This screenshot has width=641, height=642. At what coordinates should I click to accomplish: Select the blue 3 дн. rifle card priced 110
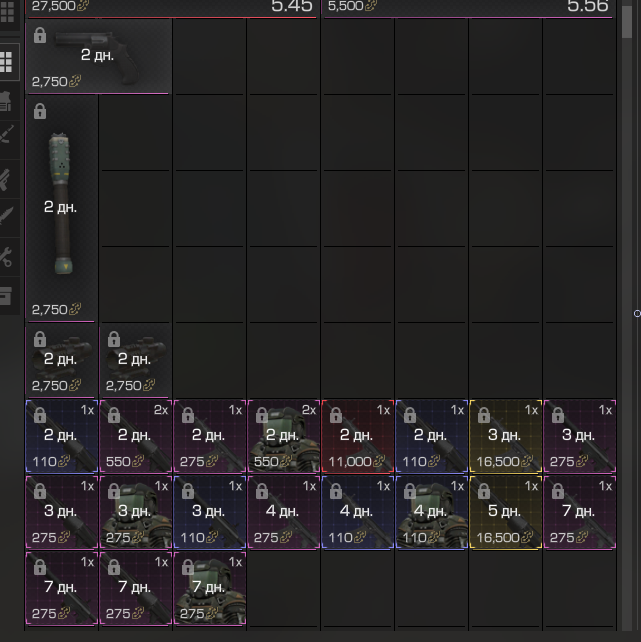coord(210,512)
